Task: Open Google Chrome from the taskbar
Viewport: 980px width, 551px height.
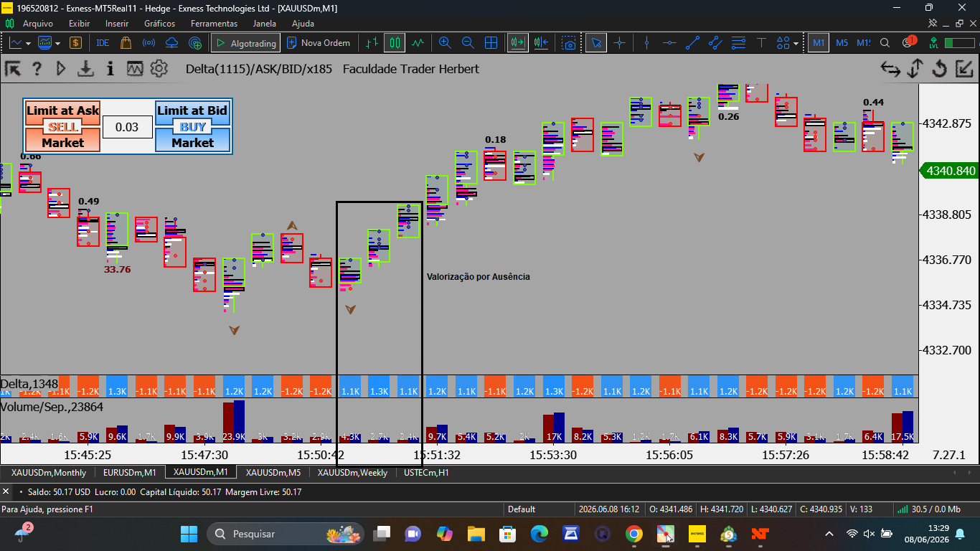Action: point(633,534)
